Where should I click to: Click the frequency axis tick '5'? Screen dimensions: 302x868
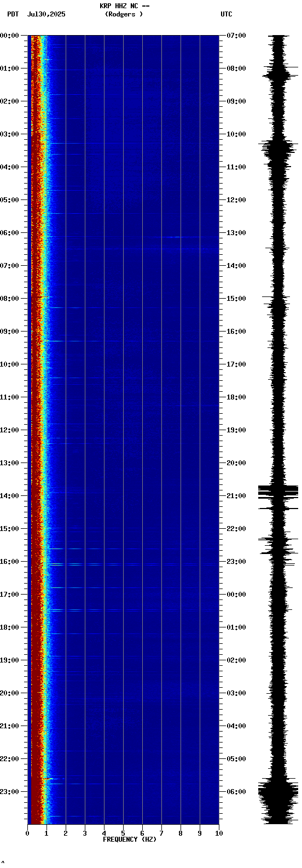tap(123, 833)
